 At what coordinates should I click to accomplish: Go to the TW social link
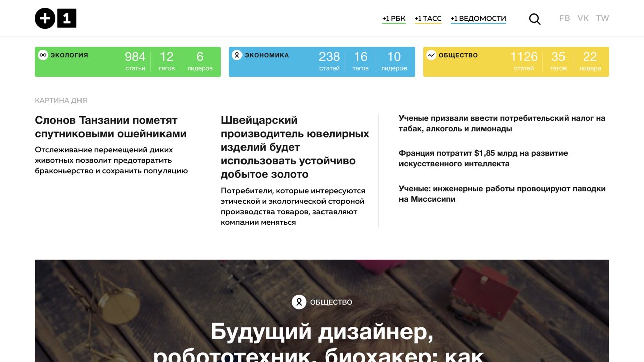[602, 18]
